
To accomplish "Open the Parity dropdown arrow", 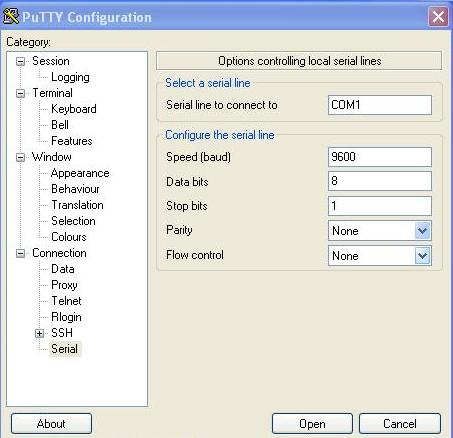I will click(x=422, y=231).
